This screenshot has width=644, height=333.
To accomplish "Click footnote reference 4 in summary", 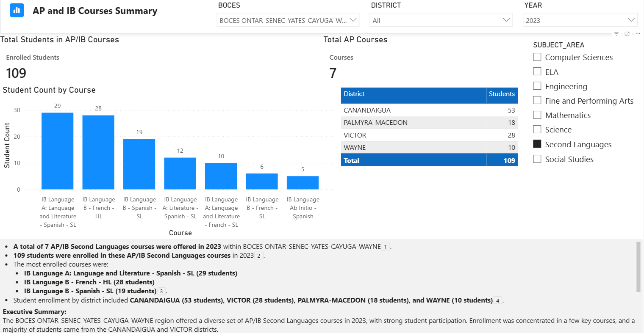I will [x=498, y=300].
